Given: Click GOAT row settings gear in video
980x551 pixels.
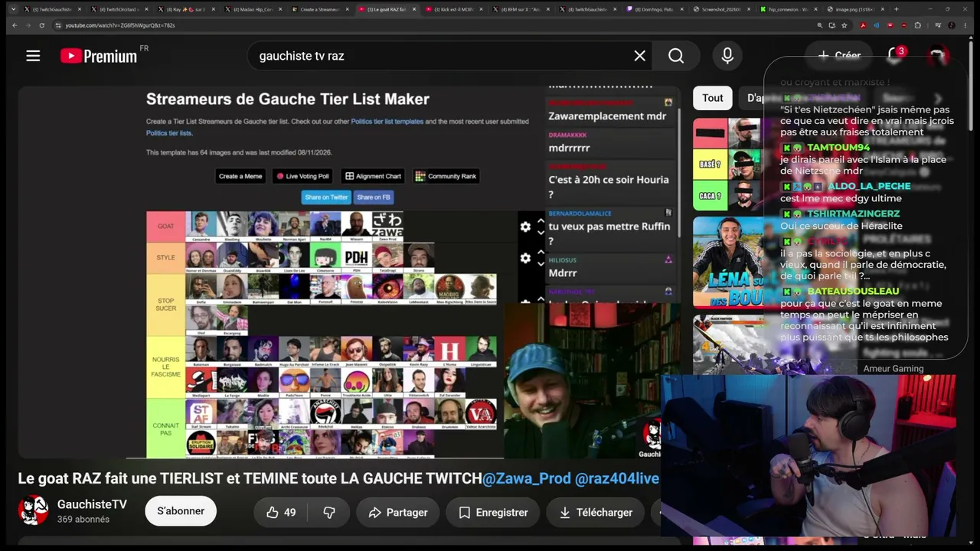Looking at the screenshot, I should (x=525, y=227).
